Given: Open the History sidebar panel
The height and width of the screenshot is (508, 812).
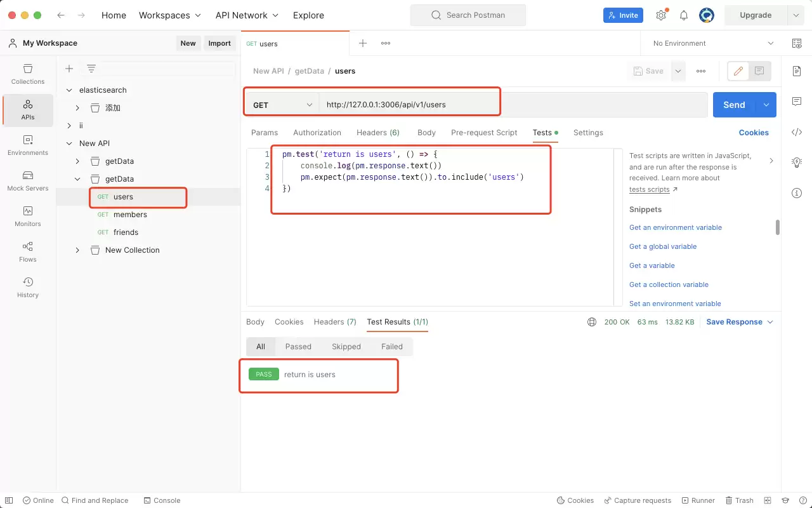Looking at the screenshot, I should pos(28,288).
